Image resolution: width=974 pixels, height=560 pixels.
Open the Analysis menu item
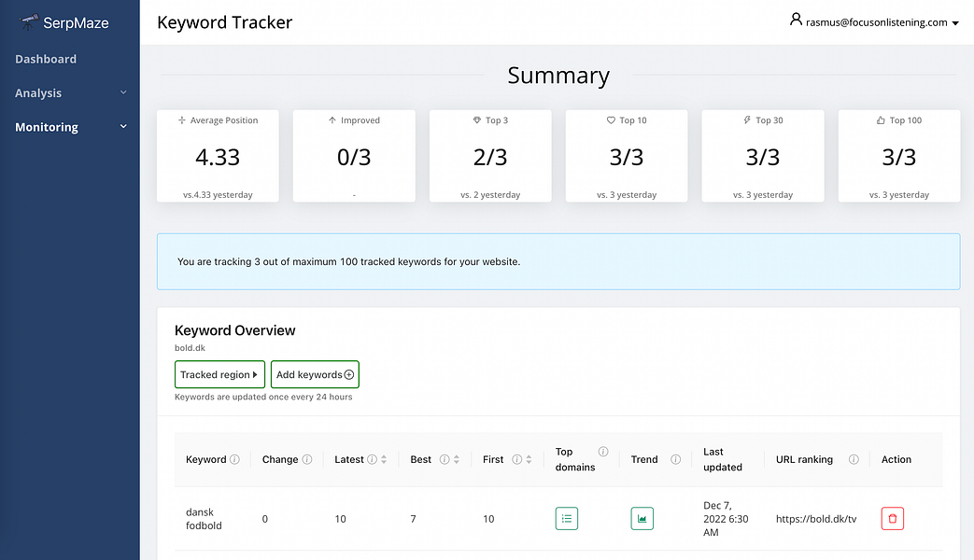[38, 93]
